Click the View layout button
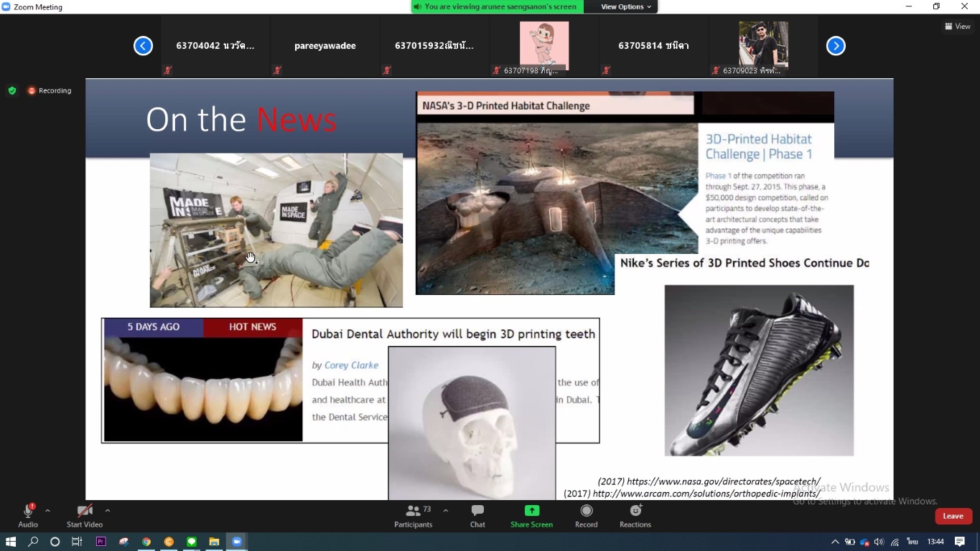 coord(958,27)
